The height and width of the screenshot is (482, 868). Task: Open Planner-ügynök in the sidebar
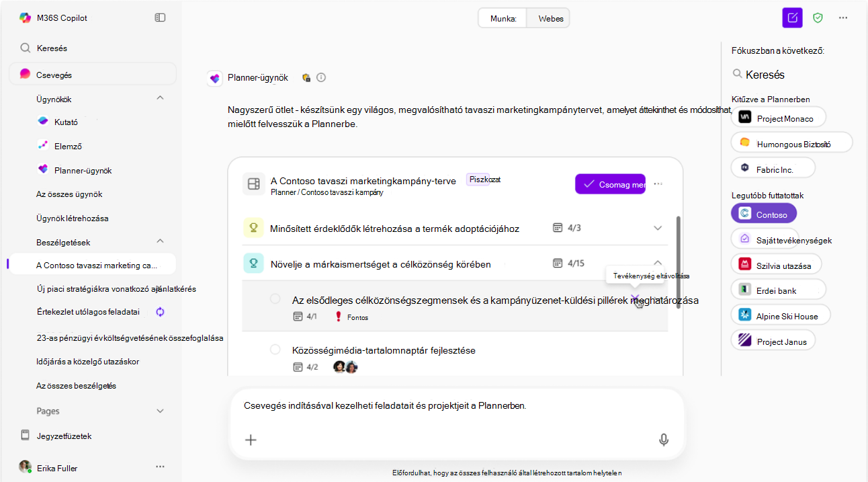click(x=83, y=170)
